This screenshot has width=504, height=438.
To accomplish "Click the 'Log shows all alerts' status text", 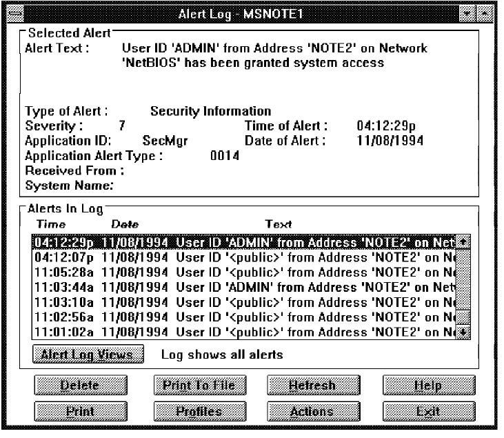I will point(222,355).
